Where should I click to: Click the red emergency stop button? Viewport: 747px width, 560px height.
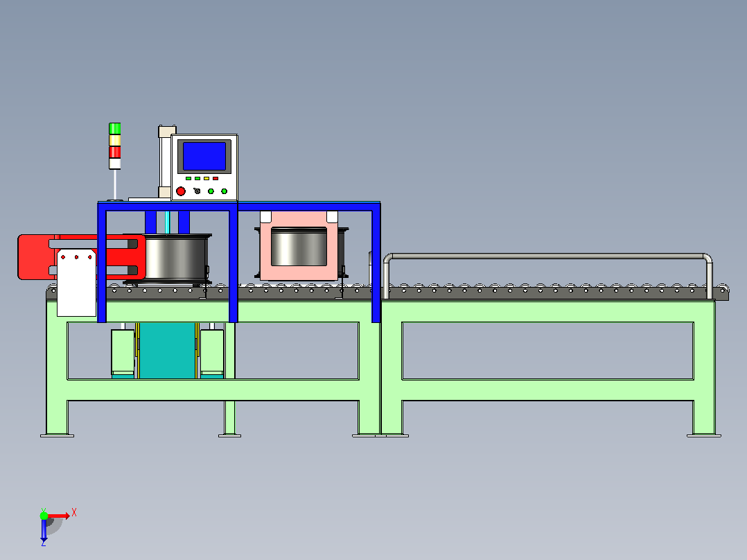click(x=181, y=191)
